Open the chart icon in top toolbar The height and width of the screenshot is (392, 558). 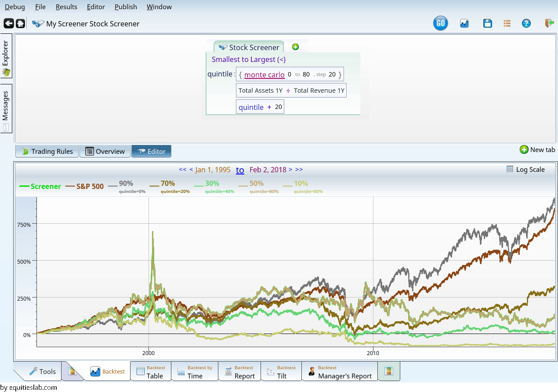click(x=464, y=24)
